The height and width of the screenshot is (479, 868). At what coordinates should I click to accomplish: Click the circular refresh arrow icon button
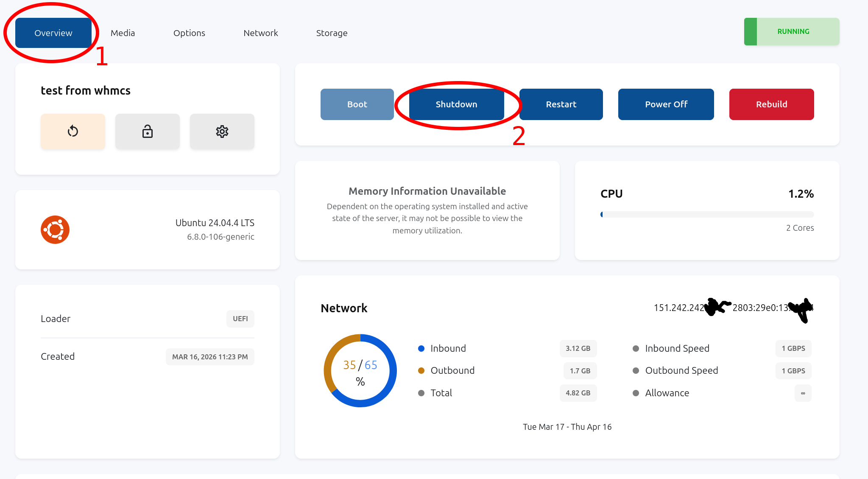pyautogui.click(x=73, y=131)
